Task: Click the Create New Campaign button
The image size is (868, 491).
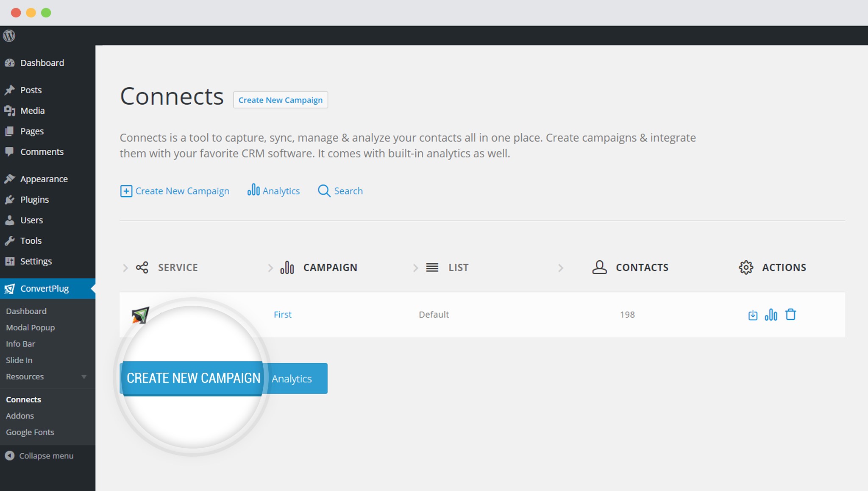Action: [192, 378]
